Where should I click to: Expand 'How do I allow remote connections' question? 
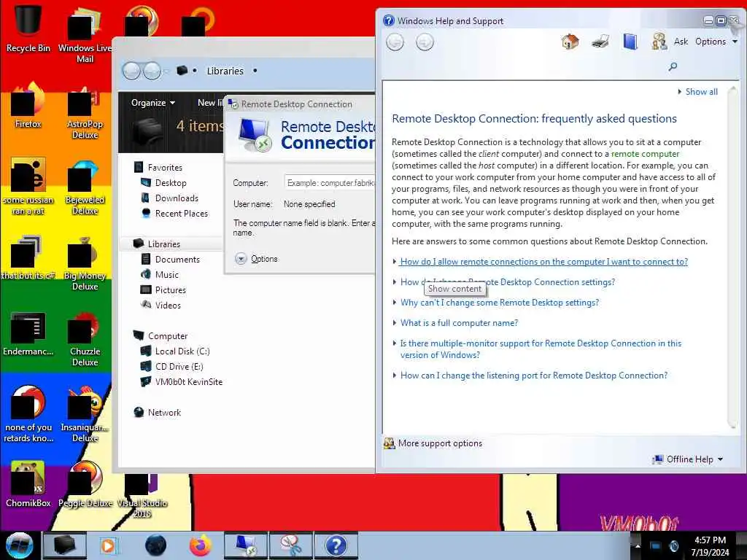[543, 262]
